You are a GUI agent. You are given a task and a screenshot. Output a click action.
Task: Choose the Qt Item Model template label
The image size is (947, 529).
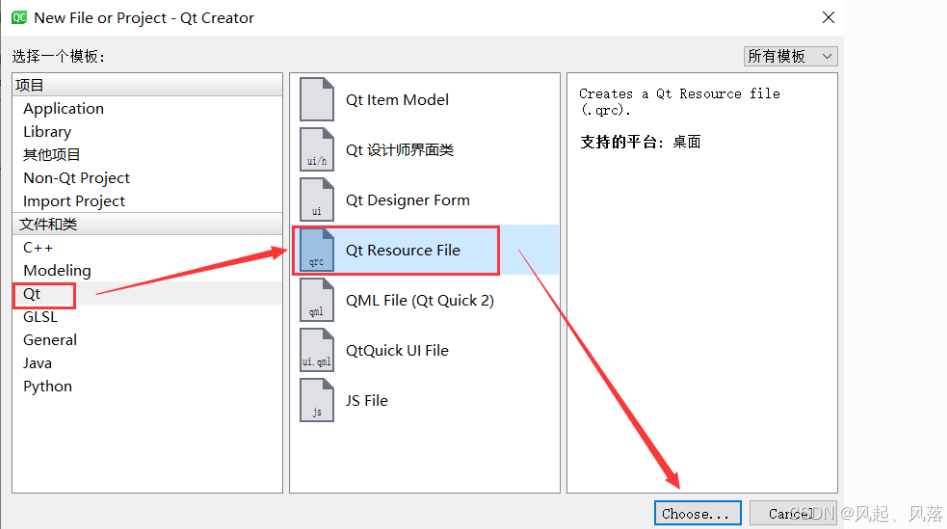397,100
